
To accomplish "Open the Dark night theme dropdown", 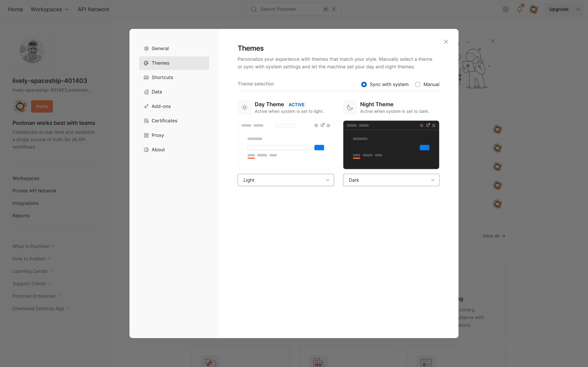I will pos(391,180).
